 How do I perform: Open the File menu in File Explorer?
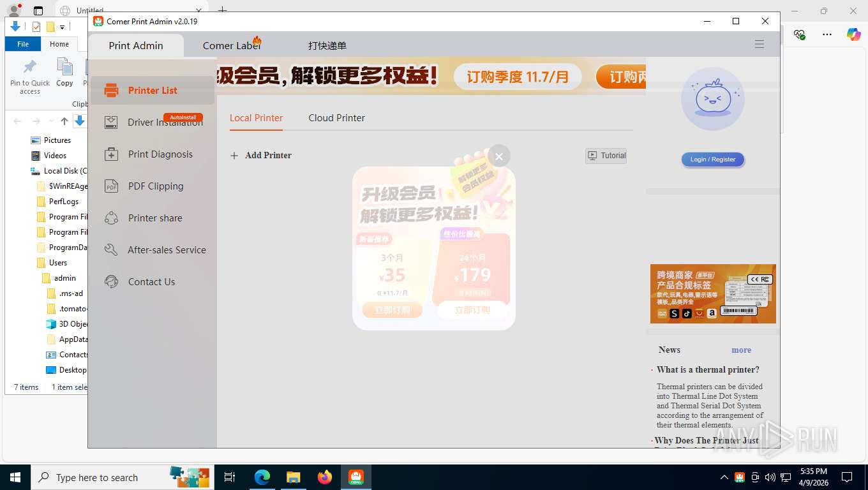[23, 44]
